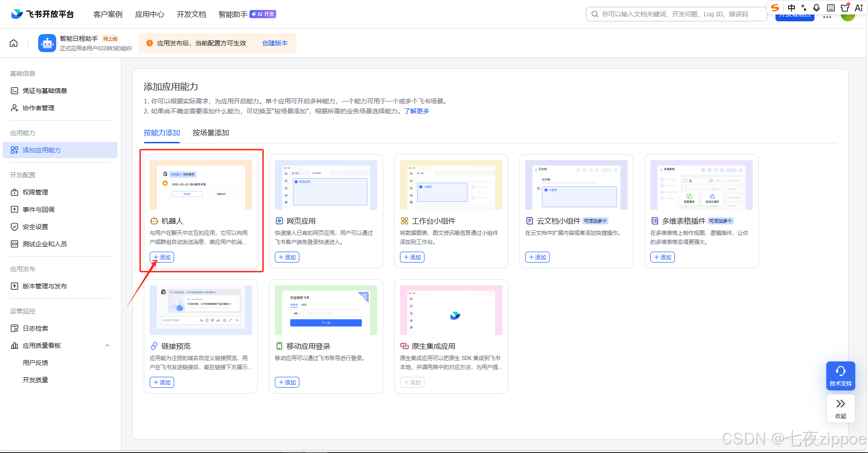Click the 应用质量看板 chart icon
The width and height of the screenshot is (868, 453).
pyautogui.click(x=15, y=346)
